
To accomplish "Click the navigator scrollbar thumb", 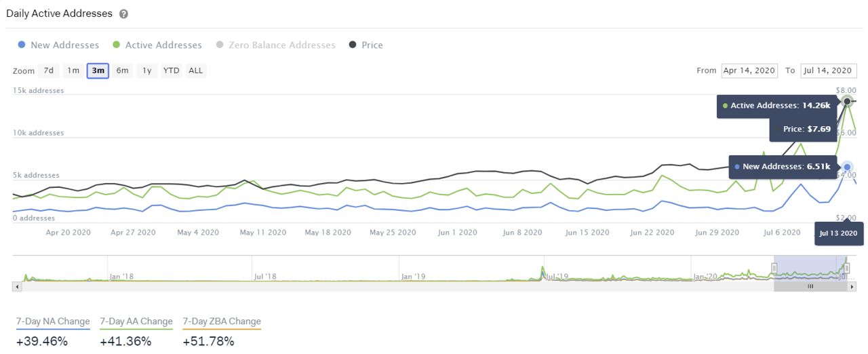I will click(x=810, y=287).
